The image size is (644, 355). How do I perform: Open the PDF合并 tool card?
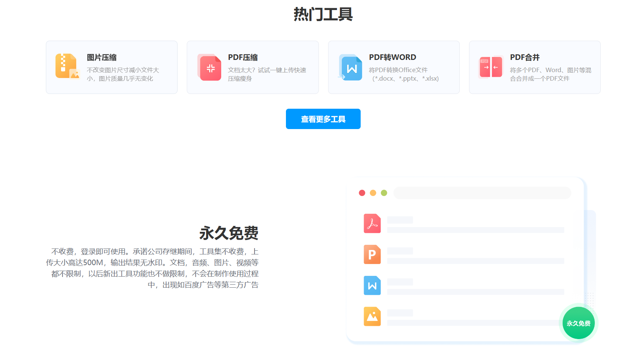(x=535, y=67)
